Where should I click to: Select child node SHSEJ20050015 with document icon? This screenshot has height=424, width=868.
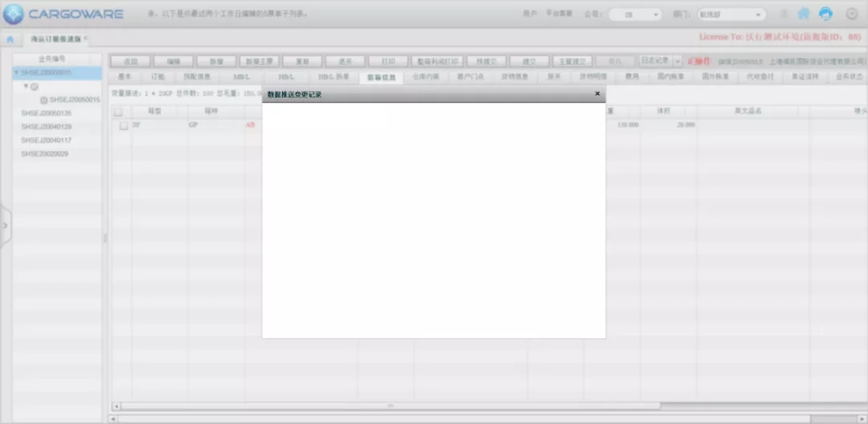point(74,100)
